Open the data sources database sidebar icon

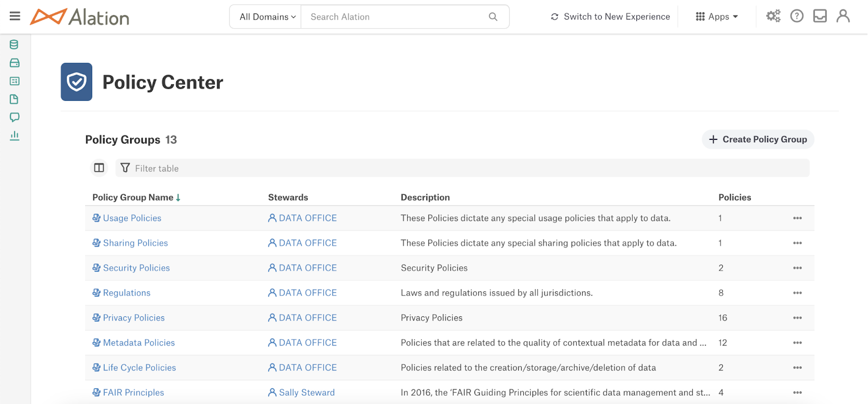click(15, 44)
